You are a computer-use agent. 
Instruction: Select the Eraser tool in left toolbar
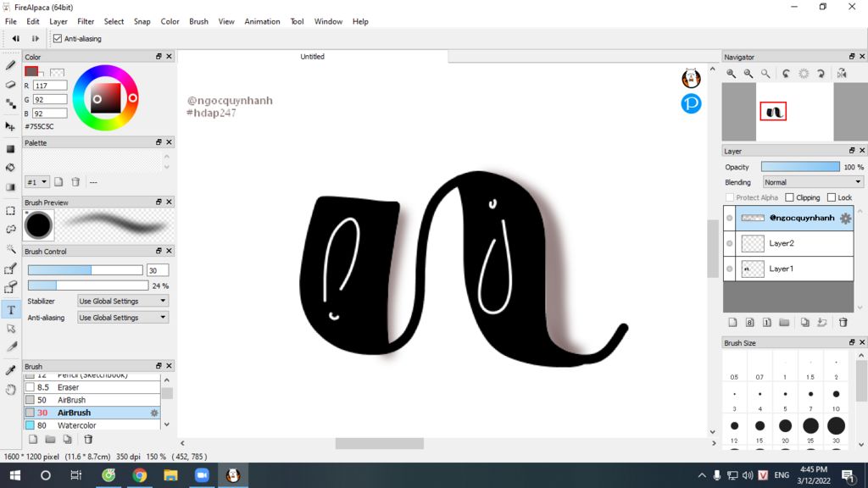(10, 85)
